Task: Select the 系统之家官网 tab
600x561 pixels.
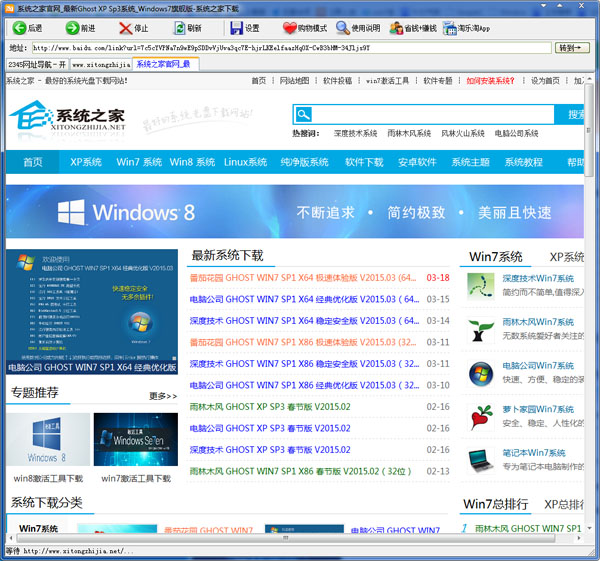Action: 165,64
